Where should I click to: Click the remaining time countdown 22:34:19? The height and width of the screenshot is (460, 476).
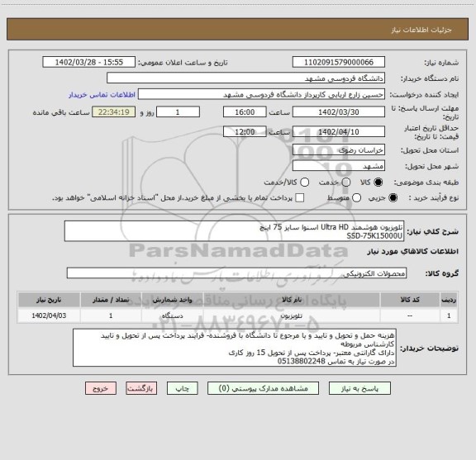(114, 112)
